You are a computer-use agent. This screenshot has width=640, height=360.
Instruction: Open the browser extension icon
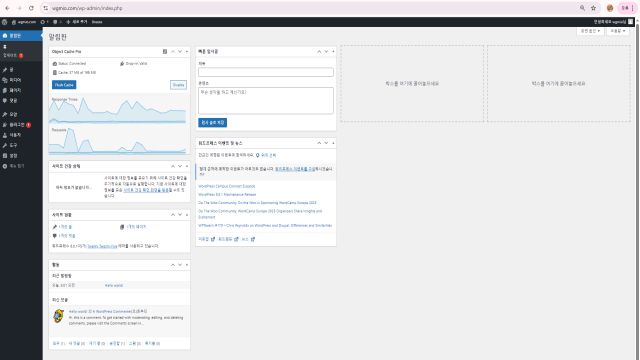click(x=610, y=8)
